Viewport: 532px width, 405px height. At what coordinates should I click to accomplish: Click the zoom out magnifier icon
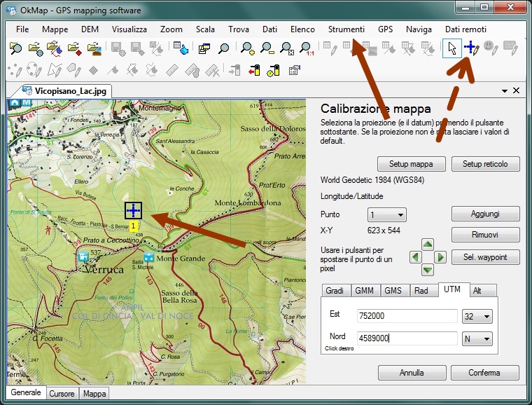(267, 48)
